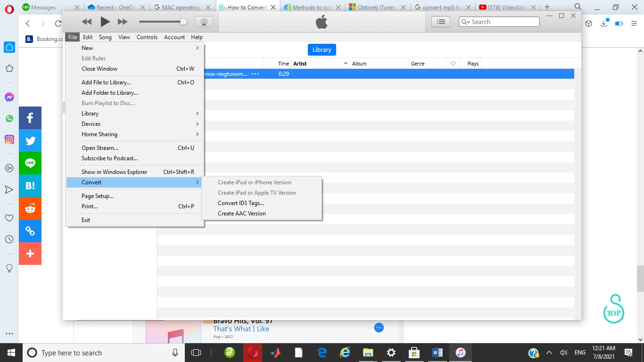Viewport: 644px width, 362px height.
Task: Sort by Artist column header
Action: click(321, 64)
